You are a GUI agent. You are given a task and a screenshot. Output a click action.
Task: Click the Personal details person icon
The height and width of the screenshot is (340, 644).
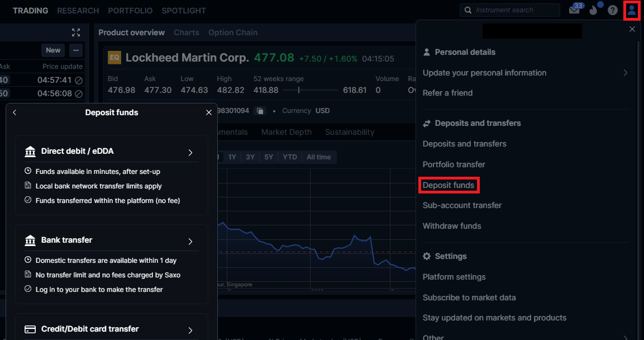[427, 52]
